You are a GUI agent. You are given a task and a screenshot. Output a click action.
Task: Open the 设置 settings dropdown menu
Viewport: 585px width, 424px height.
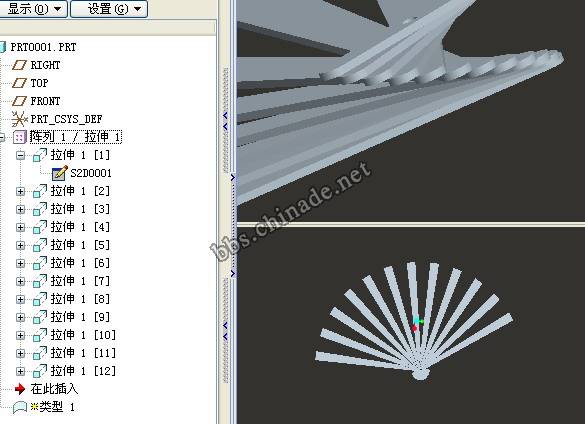pyautogui.click(x=109, y=9)
